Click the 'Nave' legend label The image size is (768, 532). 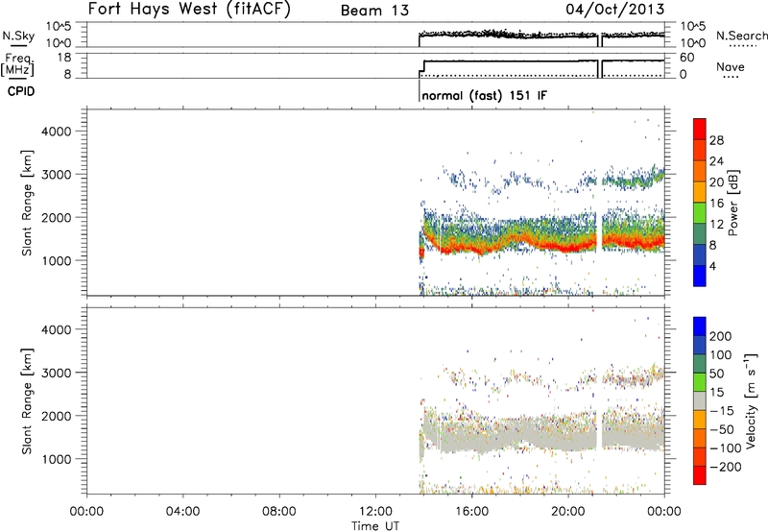(x=731, y=66)
